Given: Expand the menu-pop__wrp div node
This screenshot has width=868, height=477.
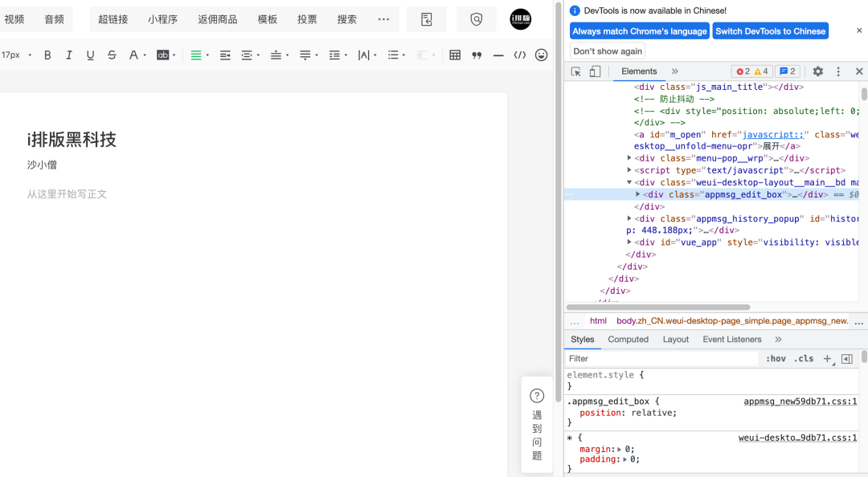Looking at the screenshot, I should point(628,158).
